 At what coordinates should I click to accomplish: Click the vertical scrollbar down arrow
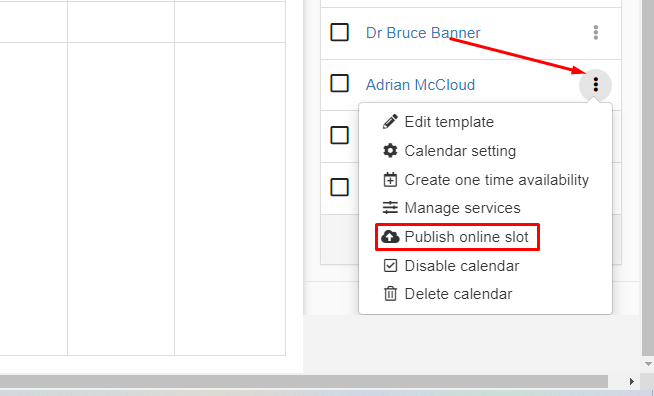coord(648,364)
